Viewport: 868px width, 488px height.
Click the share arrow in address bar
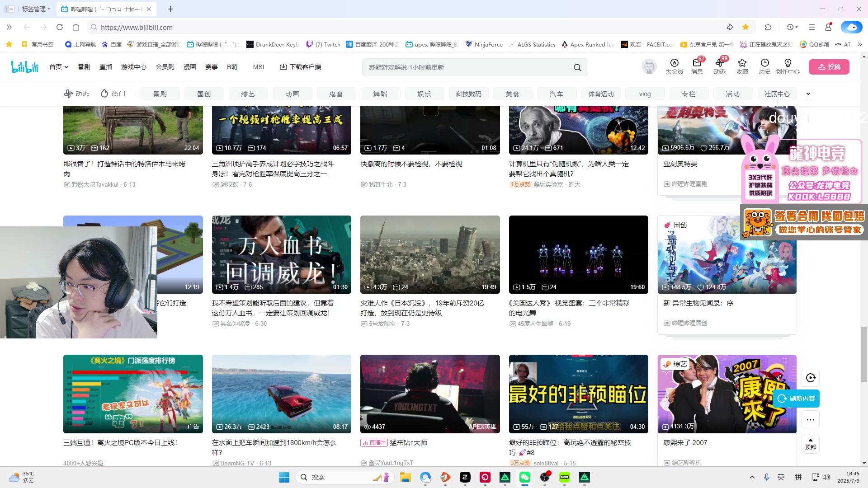pyautogui.click(x=730, y=27)
